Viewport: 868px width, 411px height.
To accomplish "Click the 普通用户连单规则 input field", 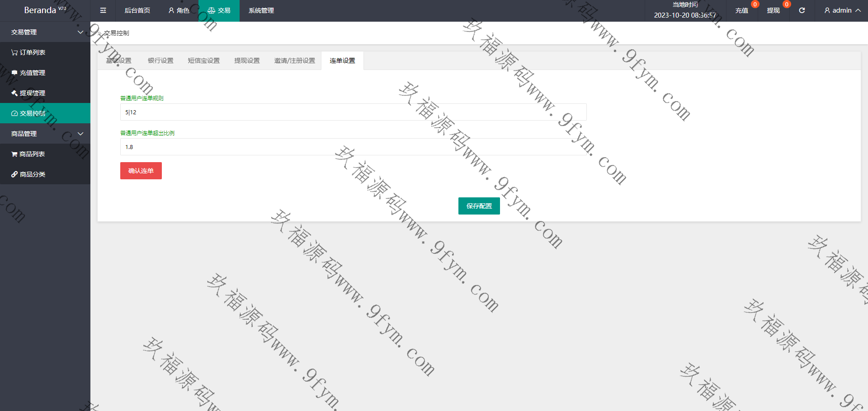I will 353,112.
